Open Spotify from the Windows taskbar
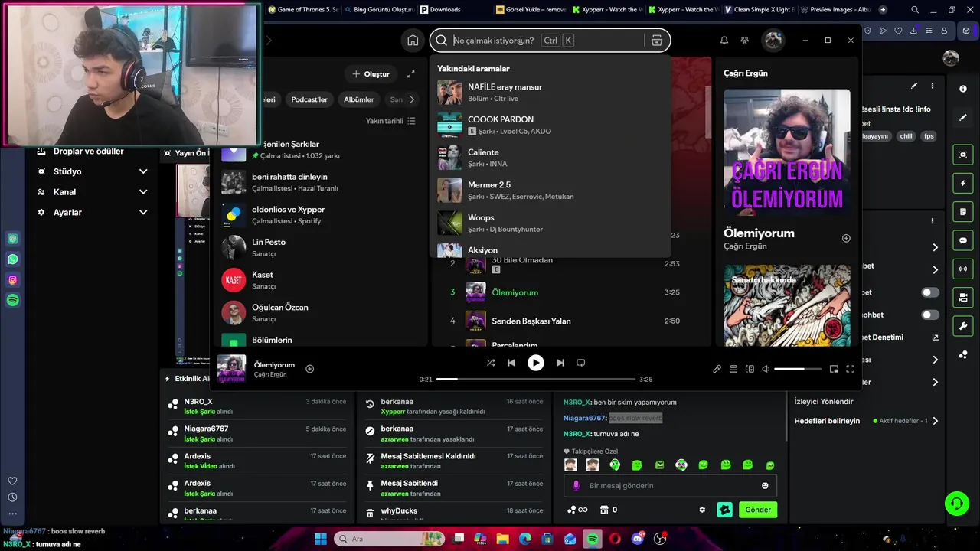This screenshot has height=551, width=980. click(x=593, y=539)
